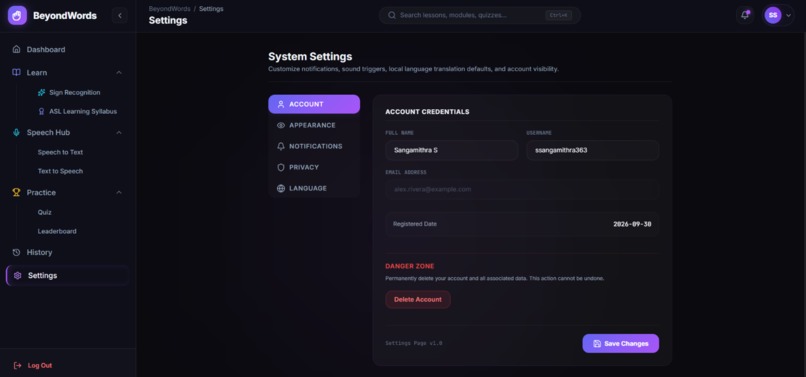Select Settings in the sidebar
806x377 pixels.
click(67, 276)
